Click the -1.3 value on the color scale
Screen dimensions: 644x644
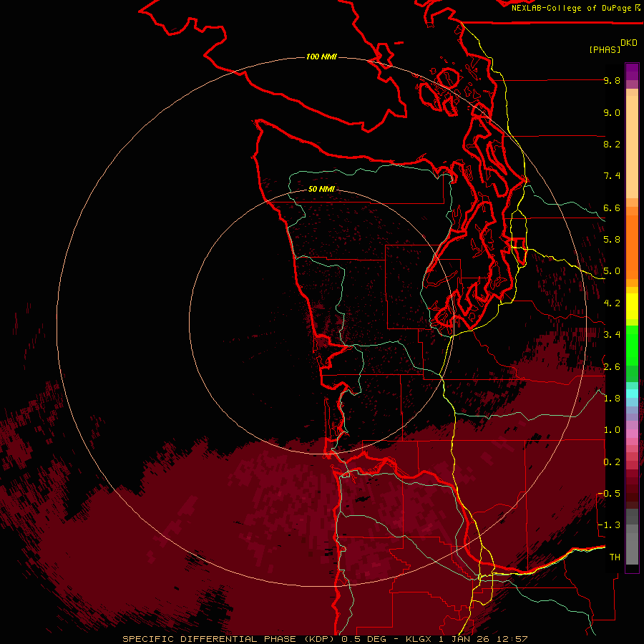click(x=609, y=525)
